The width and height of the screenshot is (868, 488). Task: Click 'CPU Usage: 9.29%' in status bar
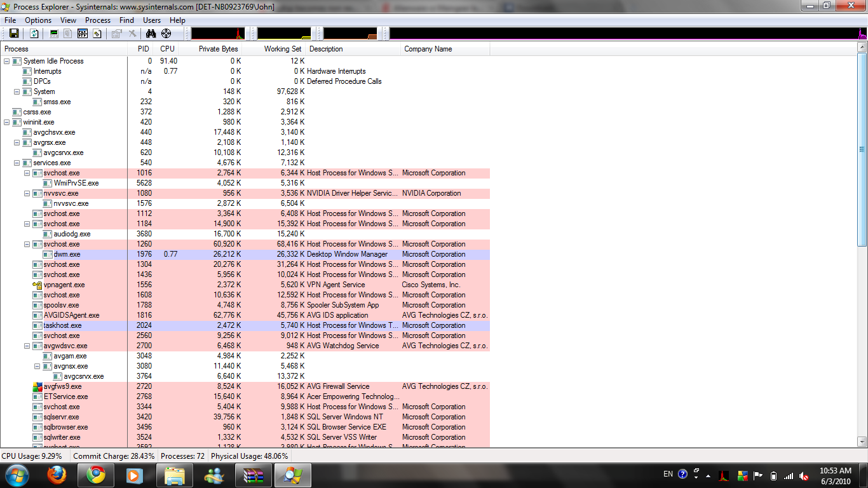[32, 456]
